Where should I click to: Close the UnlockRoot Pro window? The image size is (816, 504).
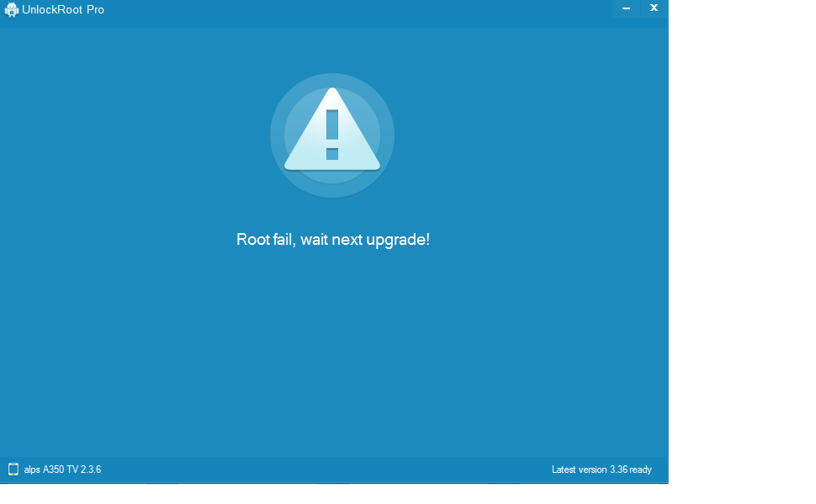point(654,8)
